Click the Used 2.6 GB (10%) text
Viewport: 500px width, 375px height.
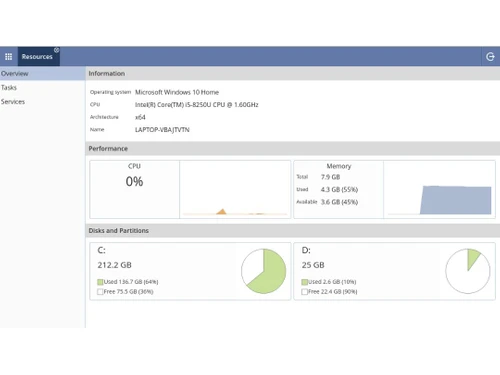(x=332, y=282)
